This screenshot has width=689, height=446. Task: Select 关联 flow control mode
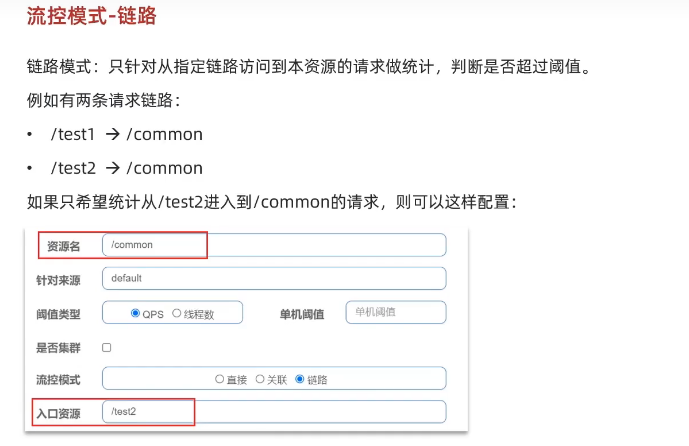point(260,380)
